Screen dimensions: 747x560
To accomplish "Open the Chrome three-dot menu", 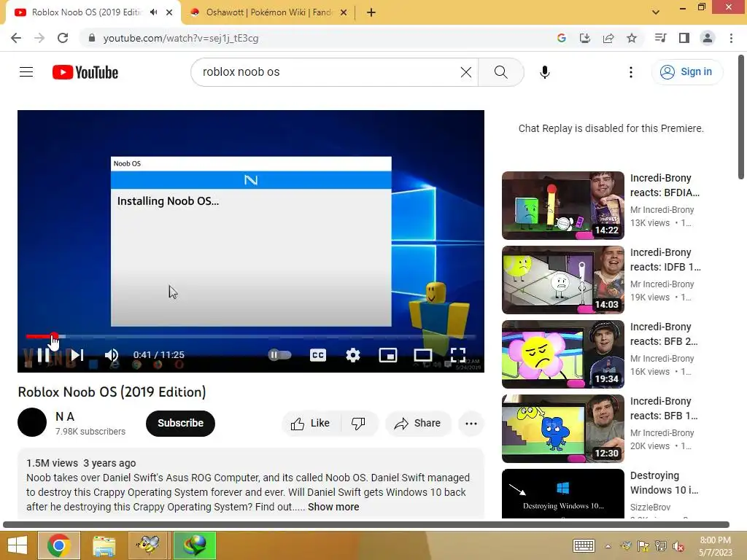I will coord(731,38).
